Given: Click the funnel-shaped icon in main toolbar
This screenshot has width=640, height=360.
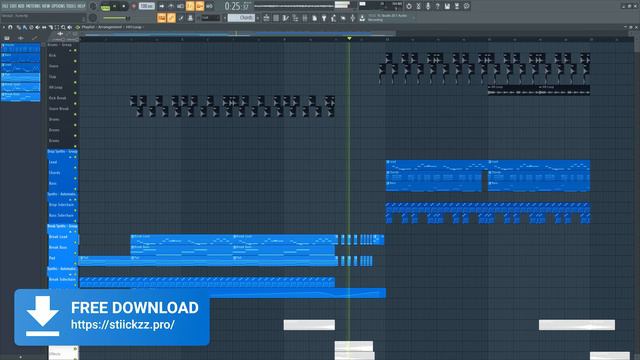Looking at the screenshot, I should point(324,18).
